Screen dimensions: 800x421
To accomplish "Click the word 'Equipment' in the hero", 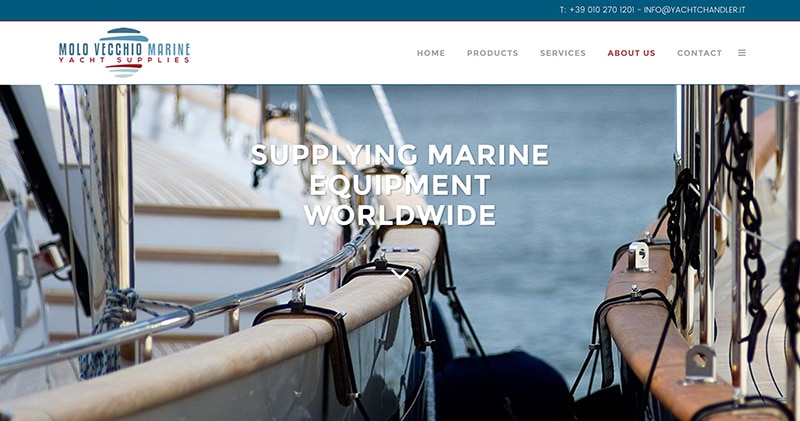I will 400,185.
